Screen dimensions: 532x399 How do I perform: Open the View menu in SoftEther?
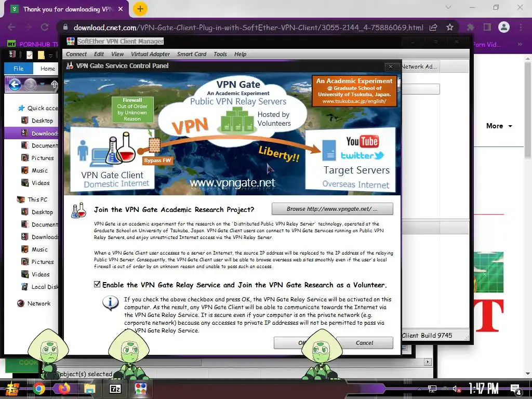(117, 54)
